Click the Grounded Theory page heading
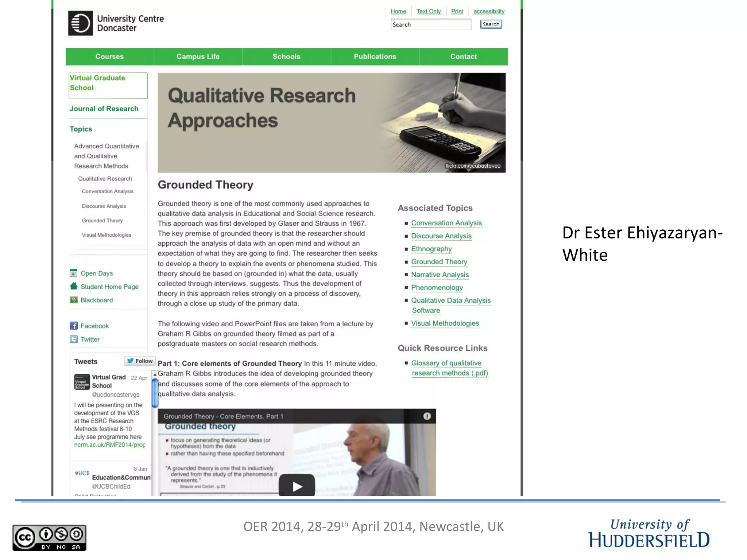Viewport: 747px width, 560px height. point(205,185)
